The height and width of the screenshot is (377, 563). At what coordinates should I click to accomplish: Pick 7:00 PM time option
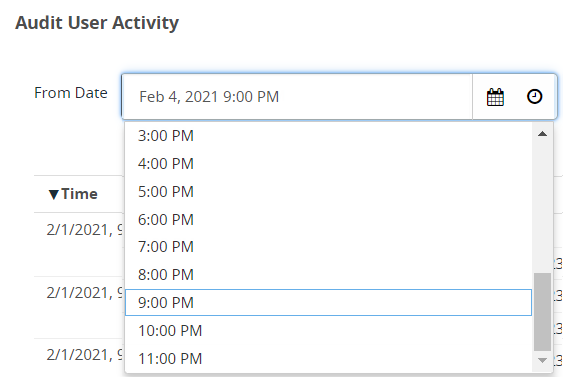[328, 247]
